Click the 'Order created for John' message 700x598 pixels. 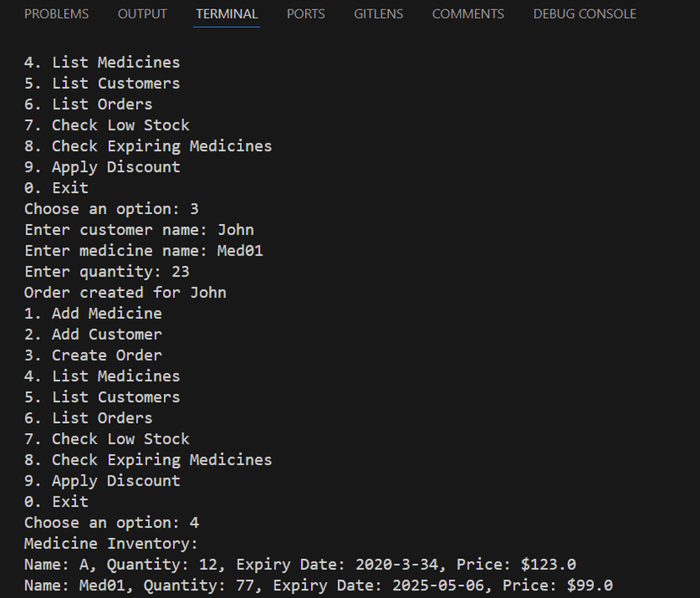pyautogui.click(x=125, y=293)
